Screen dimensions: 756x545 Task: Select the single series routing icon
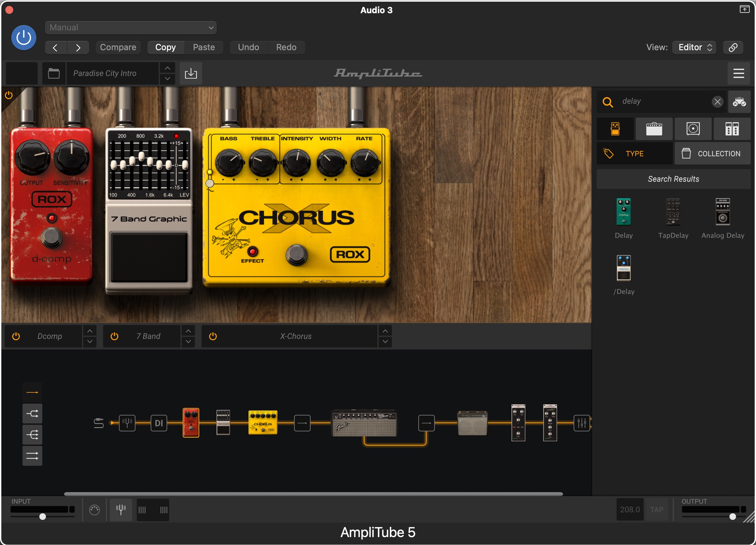[x=32, y=392]
